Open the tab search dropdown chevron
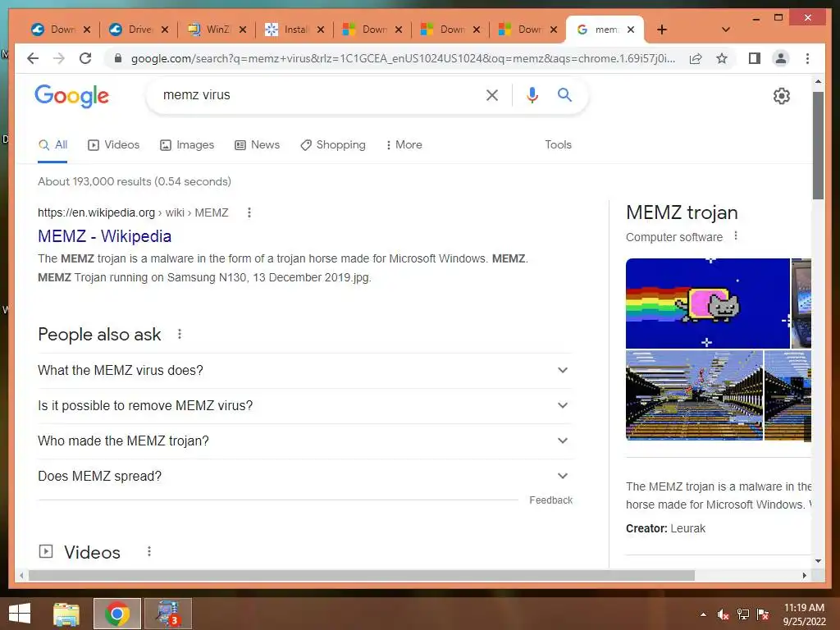The height and width of the screenshot is (630, 840). click(725, 30)
